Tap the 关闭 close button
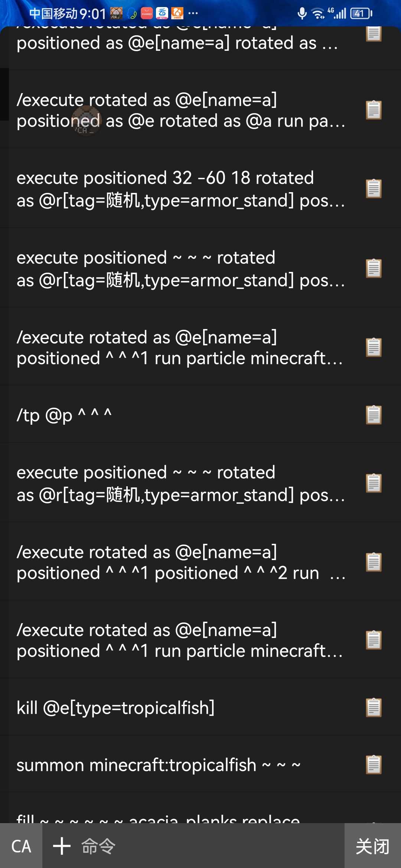This screenshot has width=401, height=868. (373, 846)
